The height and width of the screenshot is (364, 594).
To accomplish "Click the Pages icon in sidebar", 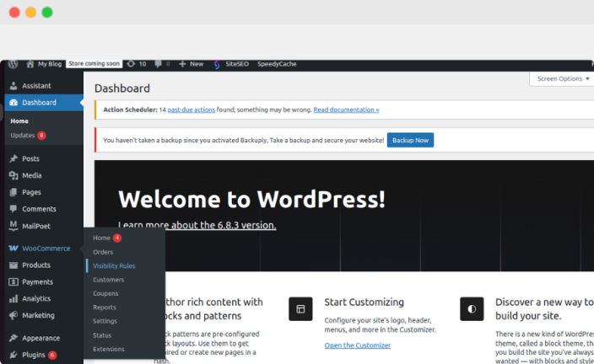I will click(13, 192).
